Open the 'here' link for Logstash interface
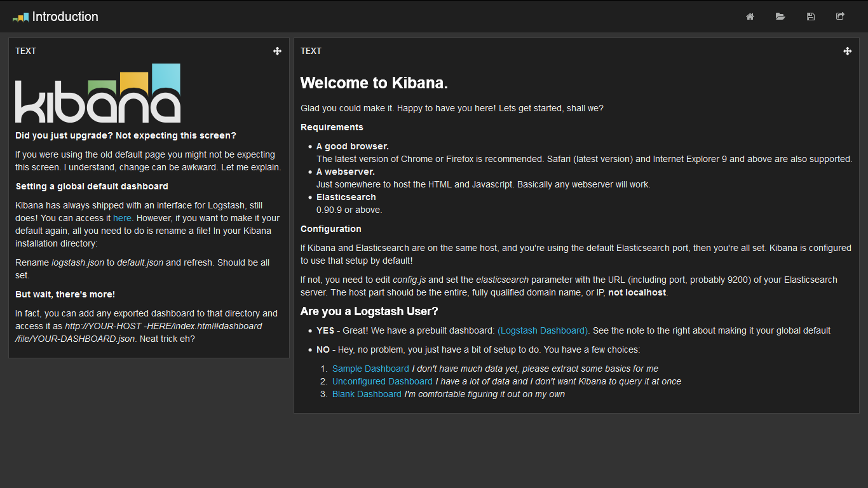Screen dimensions: 868x488 122,218
